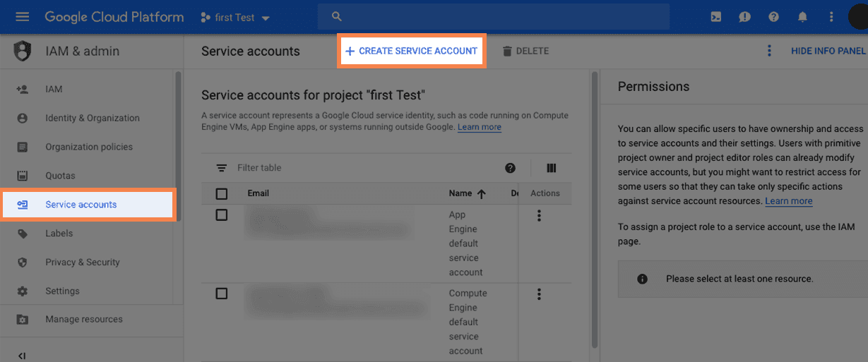The image size is (868, 362).
Task: Open actions menu for Compute Engine account
Action: point(539,294)
